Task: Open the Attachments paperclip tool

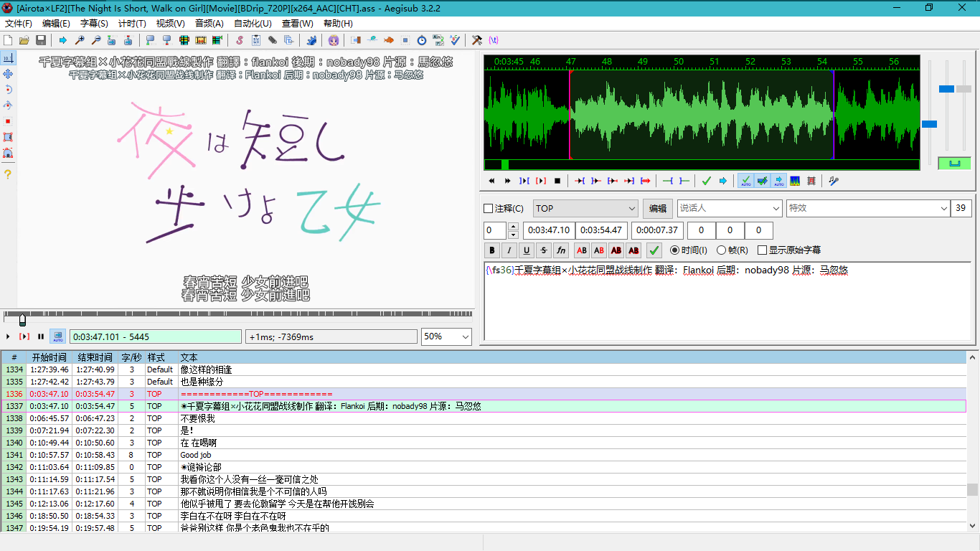Action: click(272, 39)
